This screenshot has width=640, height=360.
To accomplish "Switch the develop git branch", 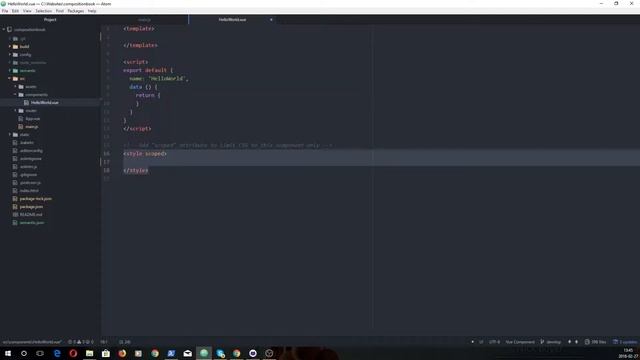I will click(551, 342).
